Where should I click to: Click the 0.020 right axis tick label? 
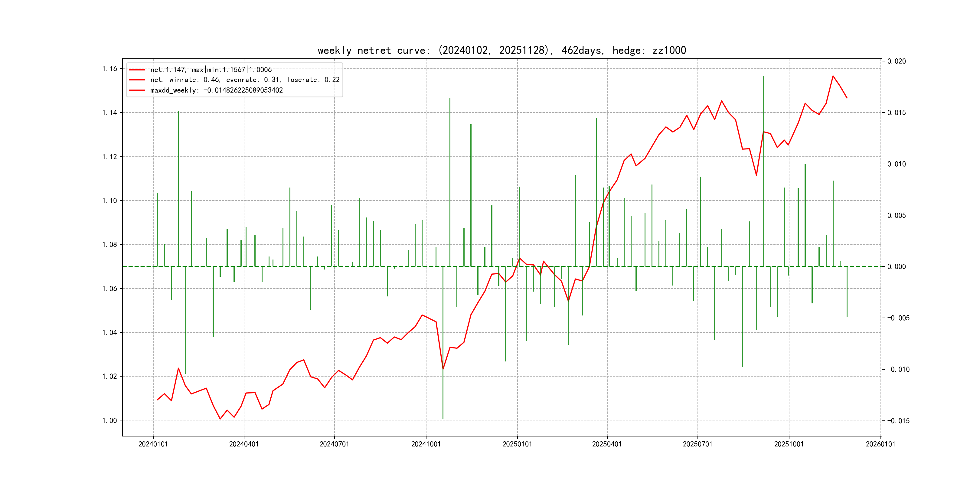tap(896, 61)
